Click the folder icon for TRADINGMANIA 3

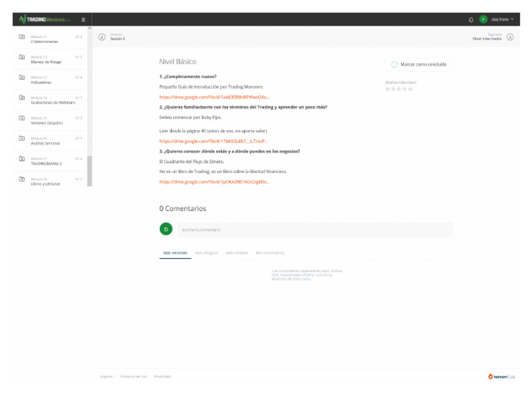click(x=21, y=159)
